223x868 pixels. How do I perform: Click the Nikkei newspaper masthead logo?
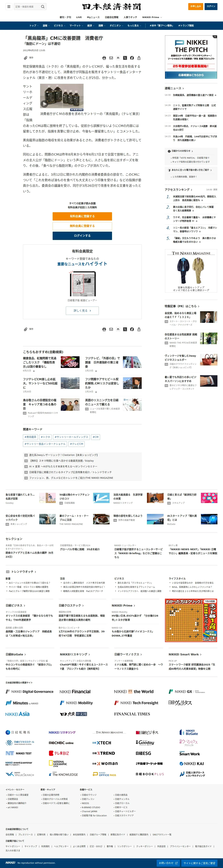[111, 7]
